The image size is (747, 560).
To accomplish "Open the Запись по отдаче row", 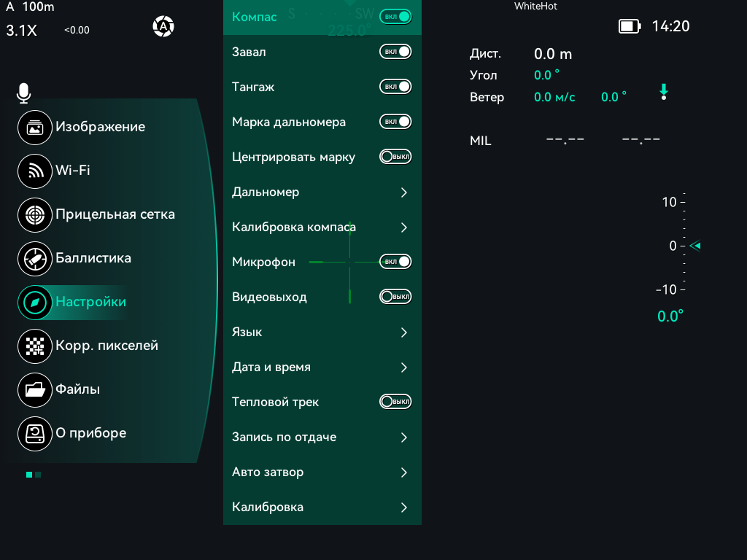I will click(322, 437).
